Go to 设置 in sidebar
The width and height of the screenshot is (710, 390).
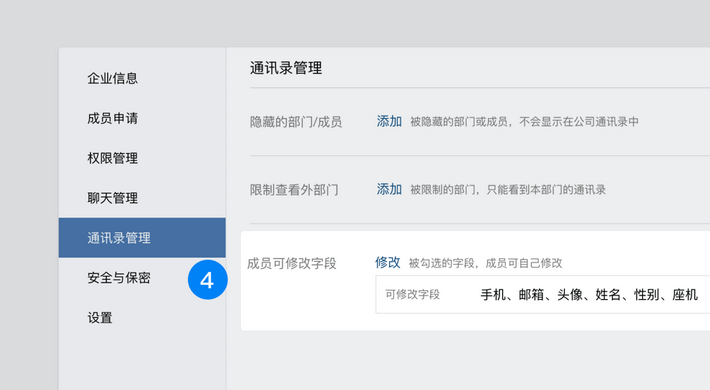(100, 318)
